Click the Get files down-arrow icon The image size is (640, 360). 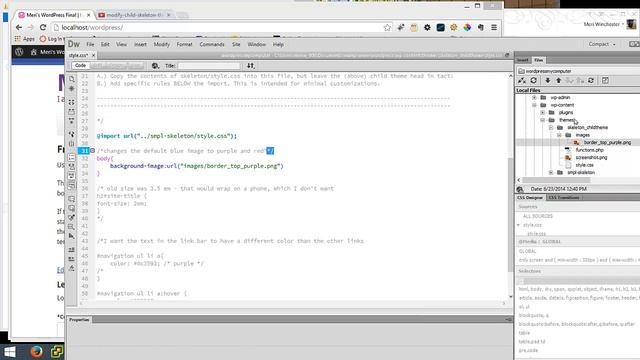click(548, 80)
